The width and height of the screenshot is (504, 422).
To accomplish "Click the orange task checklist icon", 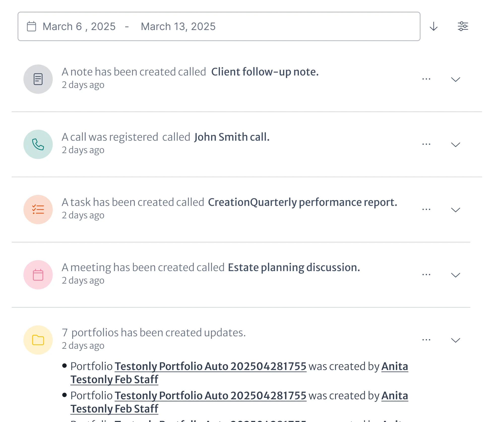I will (x=38, y=209).
